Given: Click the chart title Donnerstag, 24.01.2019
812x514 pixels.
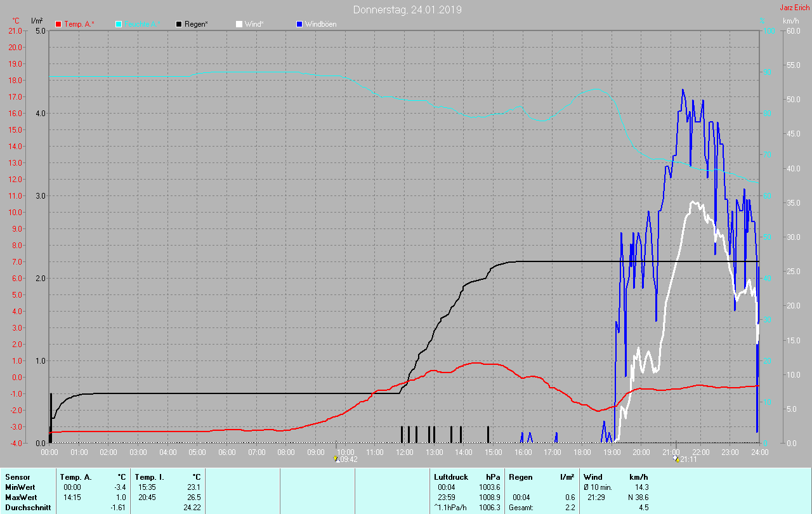Looking at the screenshot, I should coord(407,10).
